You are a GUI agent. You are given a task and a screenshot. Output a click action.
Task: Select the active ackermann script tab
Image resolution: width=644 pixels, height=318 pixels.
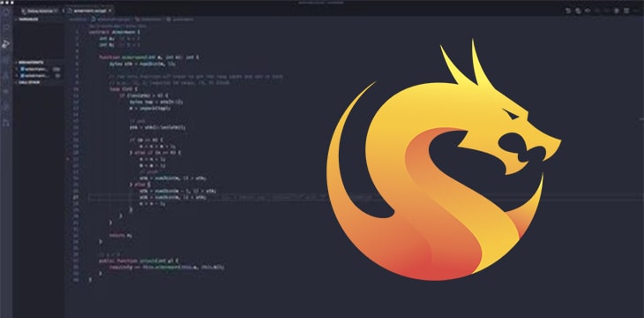(89, 11)
